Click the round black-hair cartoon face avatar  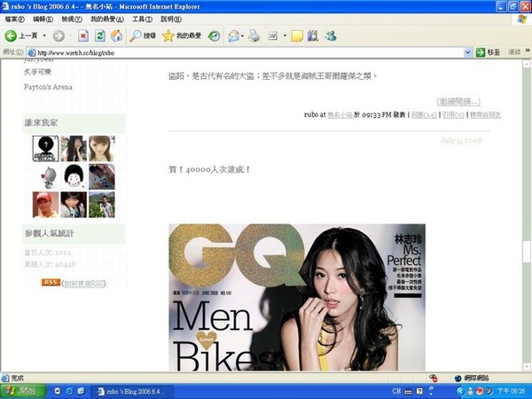click(x=74, y=176)
